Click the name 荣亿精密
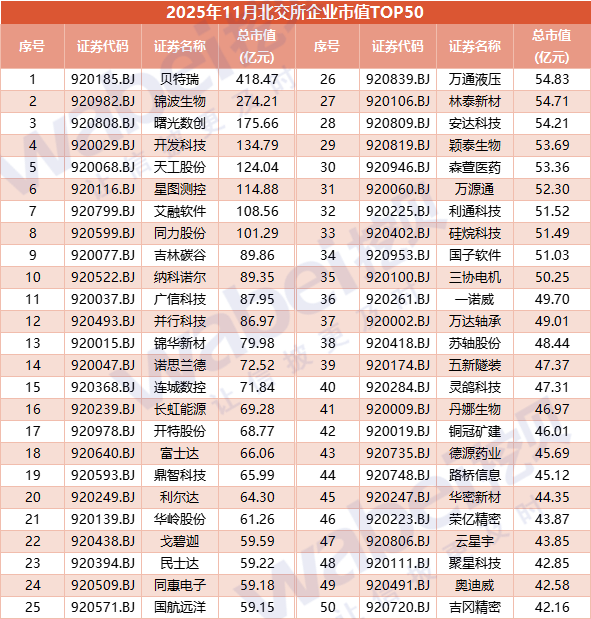The width and height of the screenshot is (591, 619). pos(475,520)
